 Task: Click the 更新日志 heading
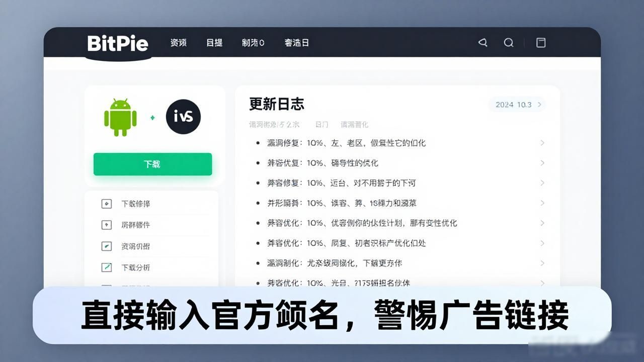pyautogui.click(x=277, y=104)
